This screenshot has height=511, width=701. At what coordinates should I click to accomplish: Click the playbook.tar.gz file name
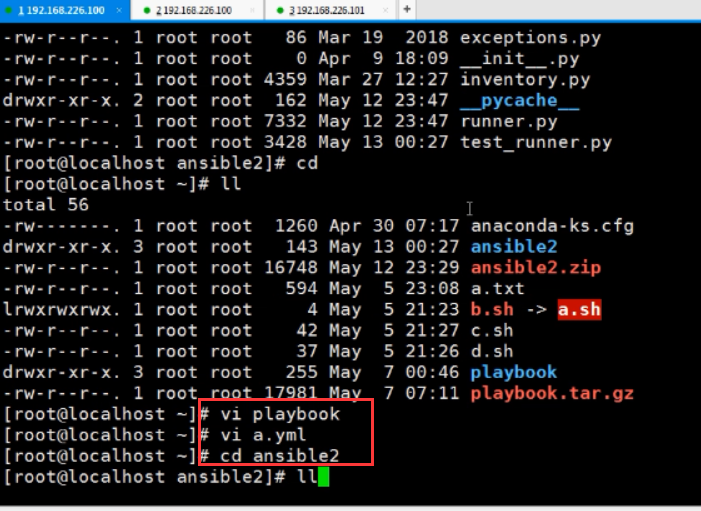point(553,393)
